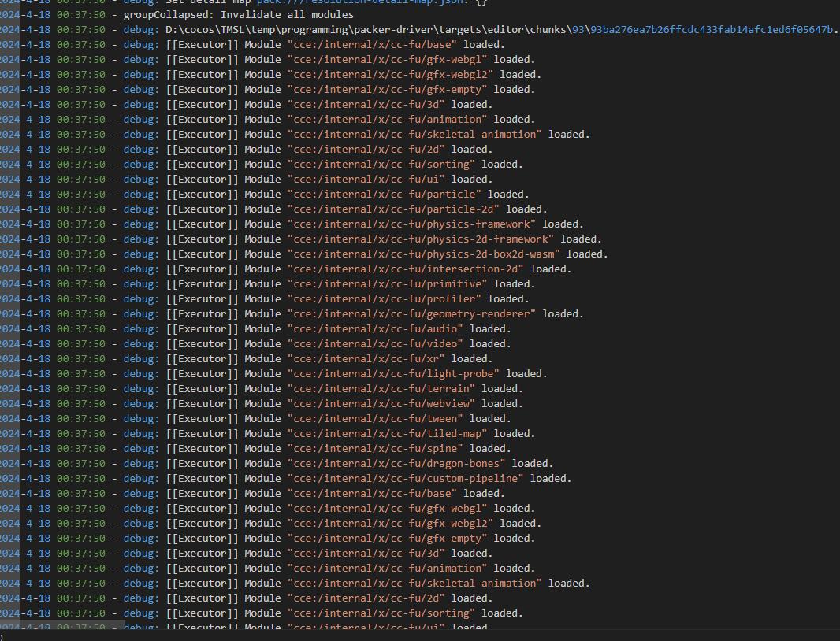Click the "dragon-bones" module string

(396, 463)
